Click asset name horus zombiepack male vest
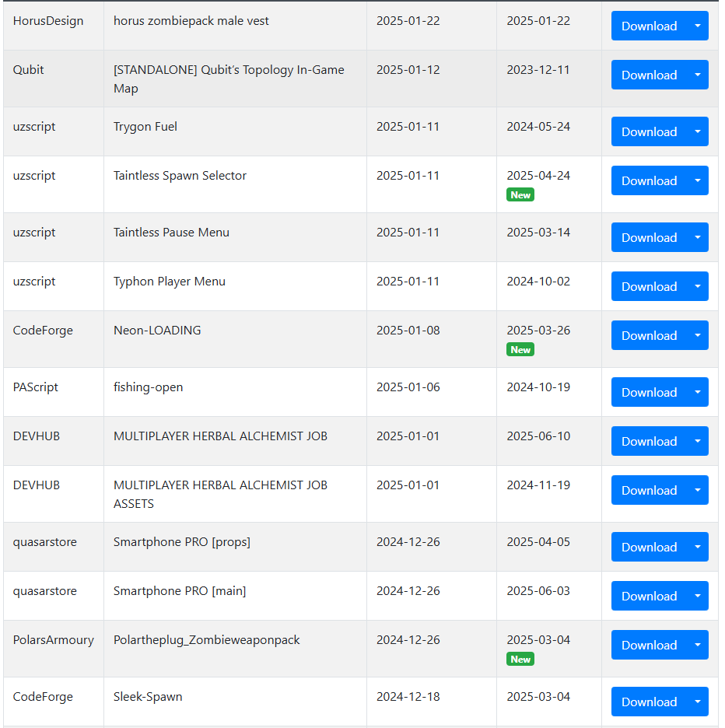725x728 pixels. (191, 21)
